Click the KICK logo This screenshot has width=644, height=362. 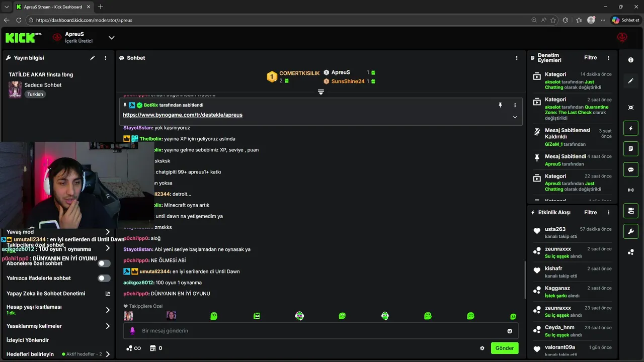[23, 37]
